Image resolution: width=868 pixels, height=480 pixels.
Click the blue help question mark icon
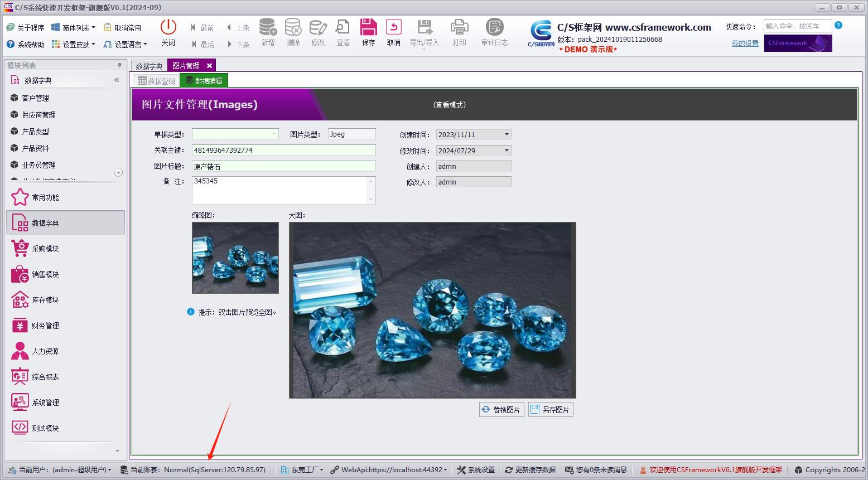tap(838, 26)
